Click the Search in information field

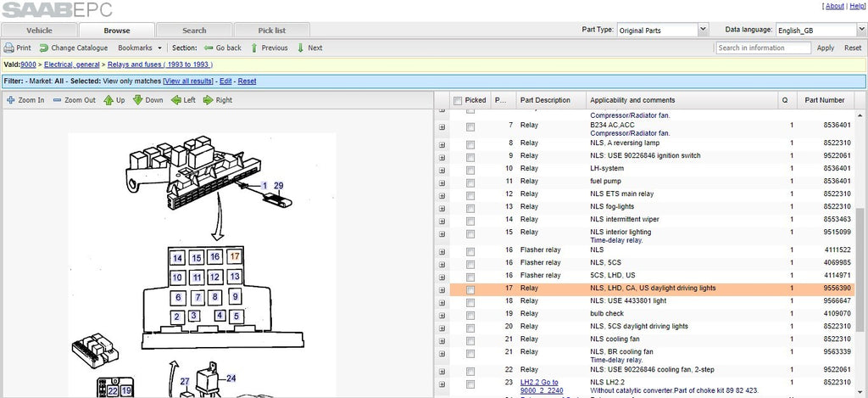coord(763,48)
